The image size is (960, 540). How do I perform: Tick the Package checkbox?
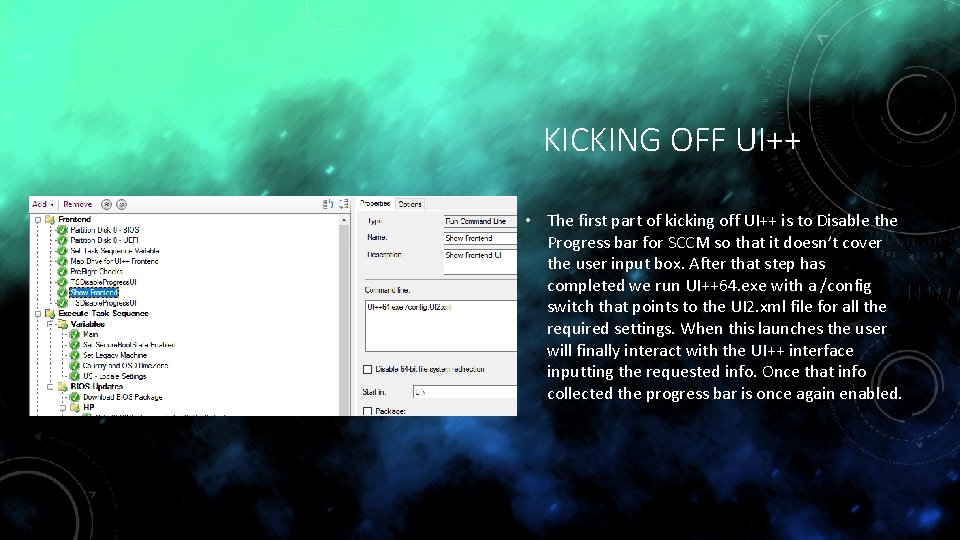(367, 411)
